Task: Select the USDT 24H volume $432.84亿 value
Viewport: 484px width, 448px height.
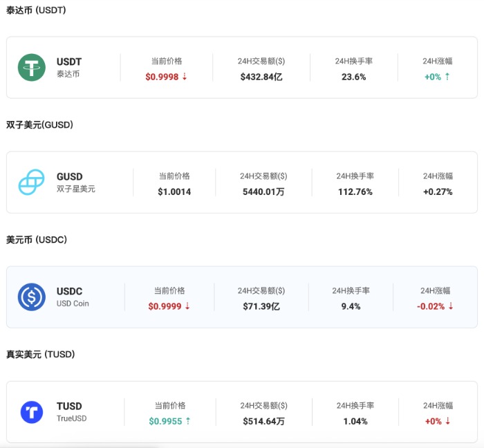Action: [261, 77]
